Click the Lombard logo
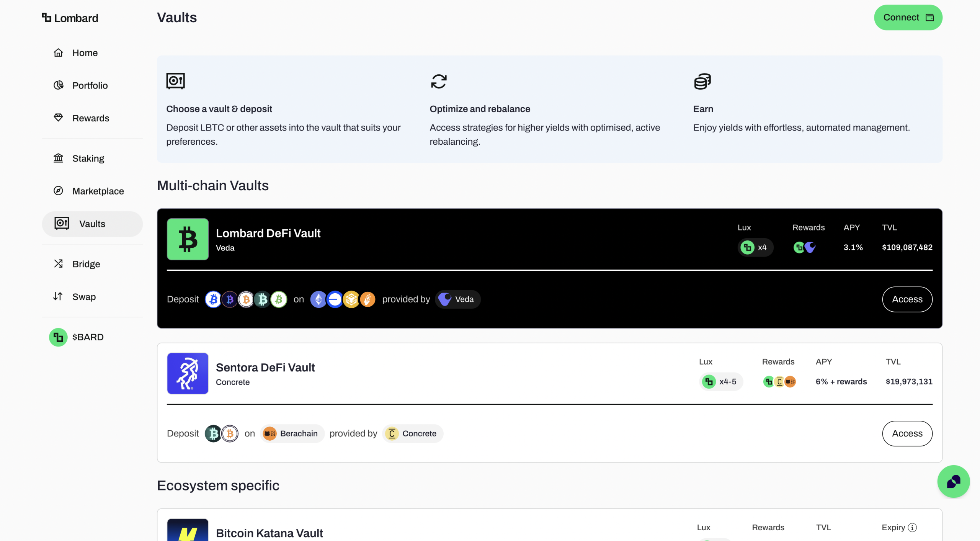This screenshot has width=980, height=541. [70, 18]
